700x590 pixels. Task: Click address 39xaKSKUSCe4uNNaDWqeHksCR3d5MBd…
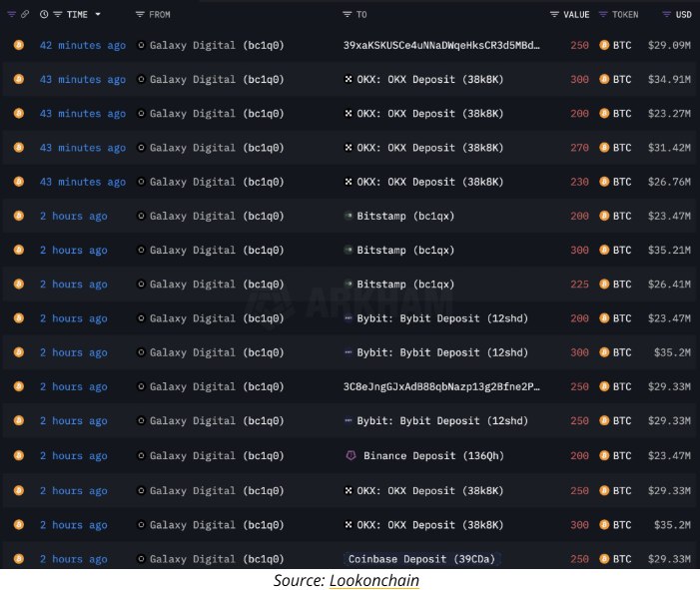click(x=441, y=45)
